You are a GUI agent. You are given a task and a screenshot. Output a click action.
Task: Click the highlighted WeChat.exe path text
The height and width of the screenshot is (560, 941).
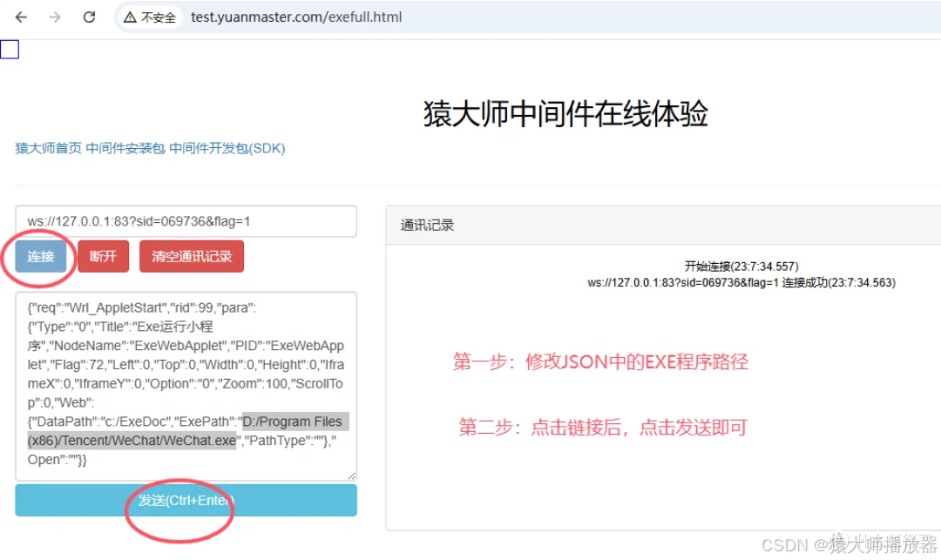[188, 431]
